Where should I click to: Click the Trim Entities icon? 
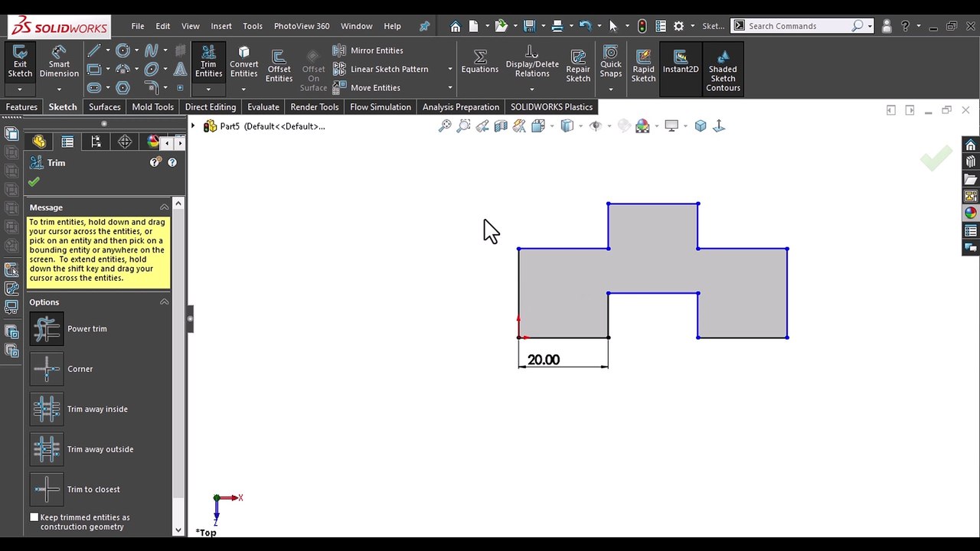point(208,61)
